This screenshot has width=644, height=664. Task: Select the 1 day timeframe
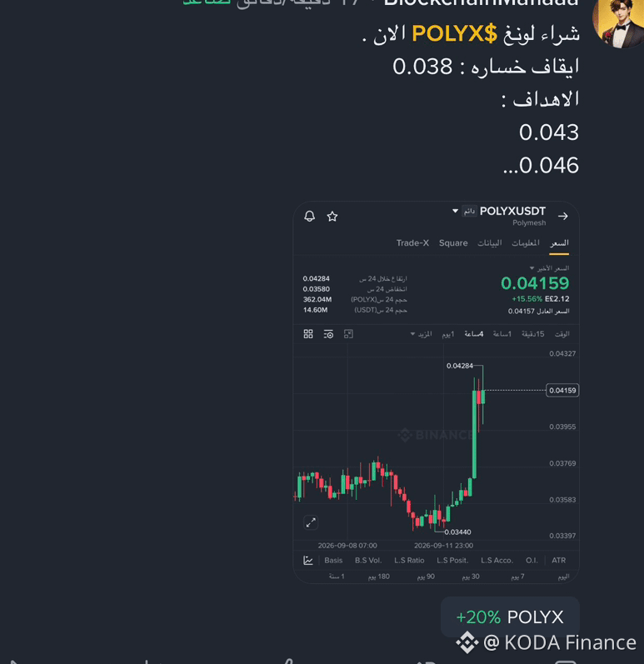[448, 334]
